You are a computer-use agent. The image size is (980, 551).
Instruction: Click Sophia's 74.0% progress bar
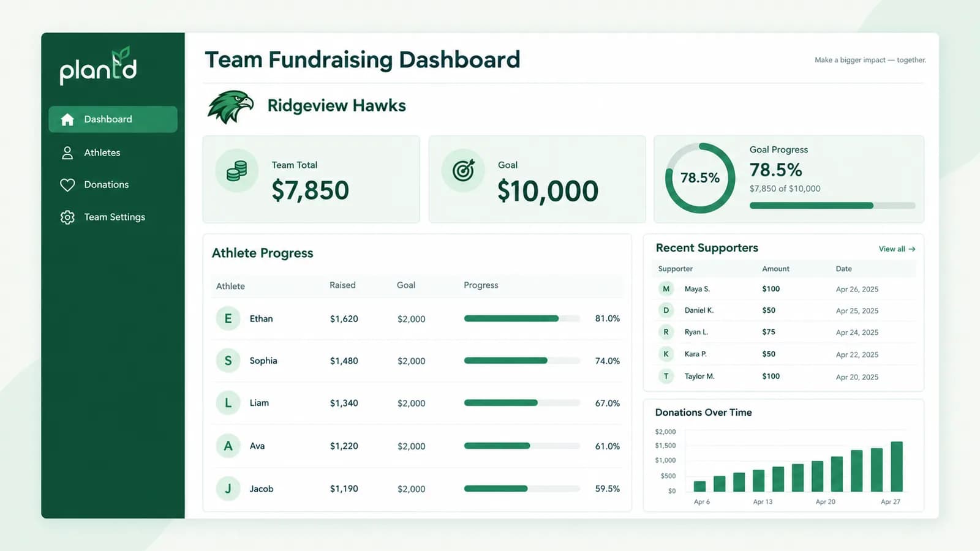click(522, 361)
